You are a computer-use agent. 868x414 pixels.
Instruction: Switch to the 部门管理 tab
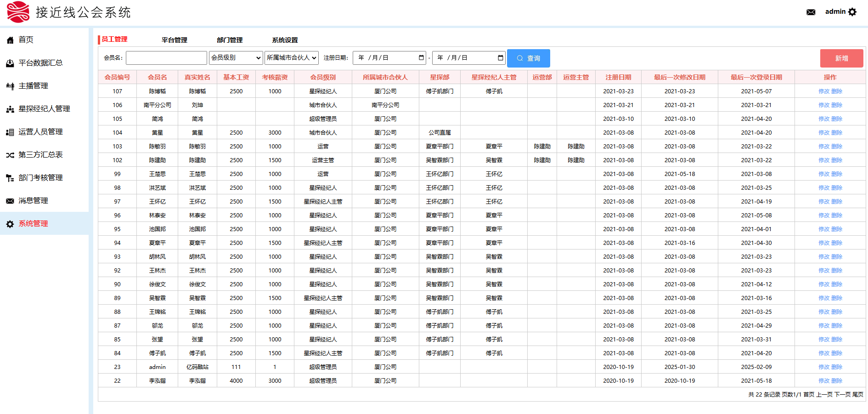coord(230,40)
